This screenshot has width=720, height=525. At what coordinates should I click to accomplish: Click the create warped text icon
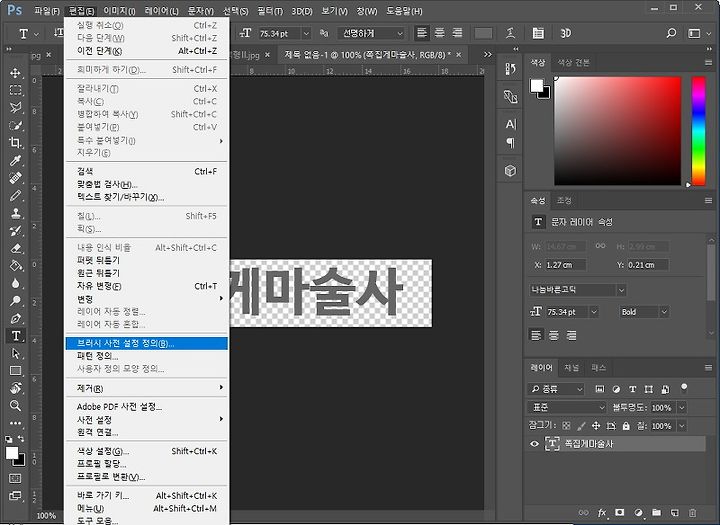point(510,33)
